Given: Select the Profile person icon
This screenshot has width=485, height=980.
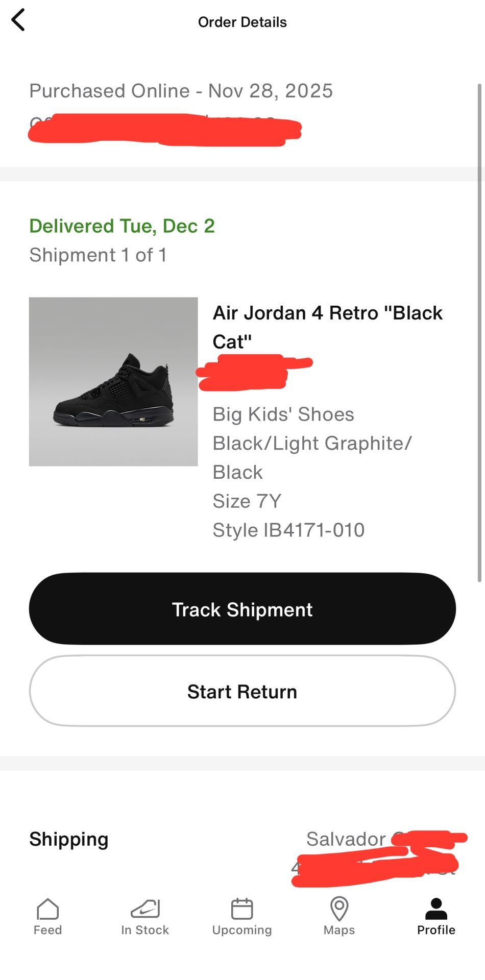Looking at the screenshot, I should click(436, 909).
